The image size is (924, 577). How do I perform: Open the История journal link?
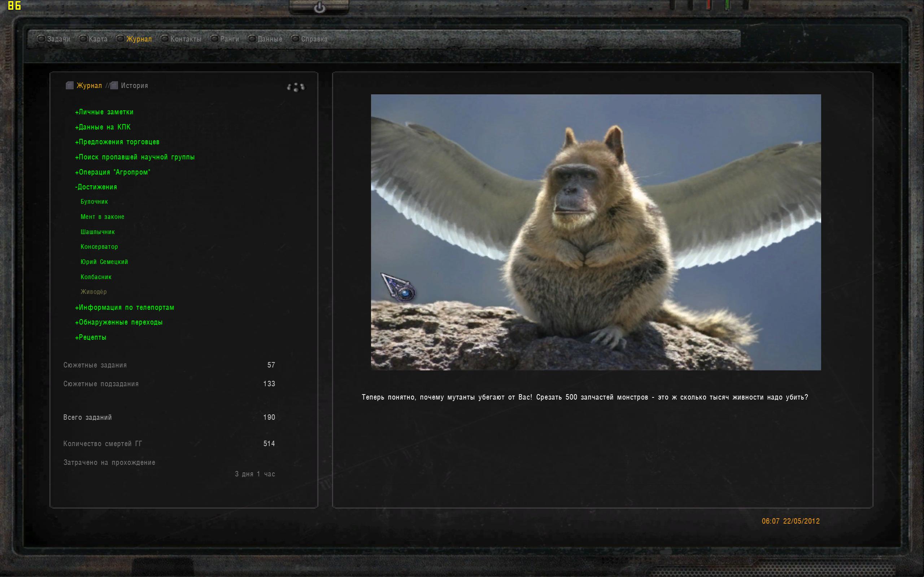[134, 85]
